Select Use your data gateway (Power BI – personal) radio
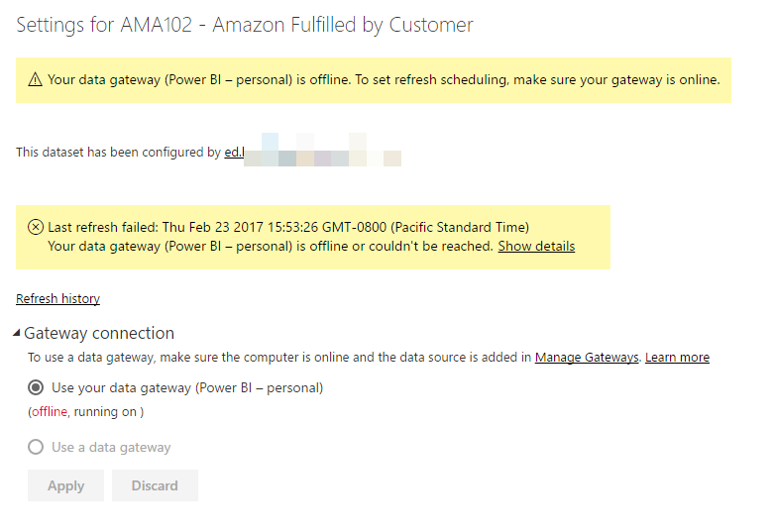Screen dimensions: 775x532 [36, 387]
